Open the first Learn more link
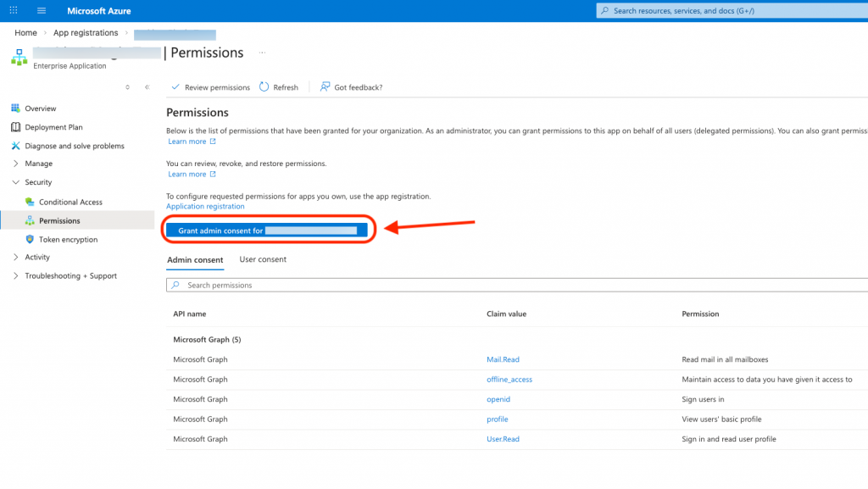Screen dimensions: 868x489 (187, 142)
